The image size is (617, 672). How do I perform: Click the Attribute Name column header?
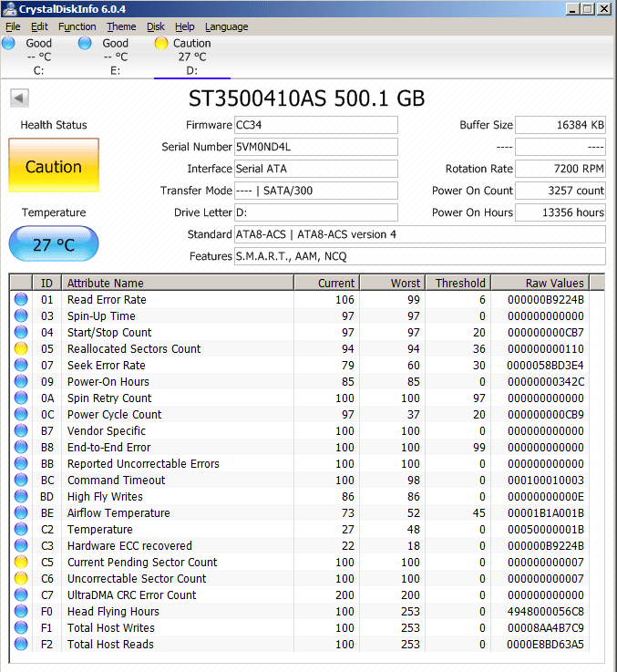coord(178,283)
